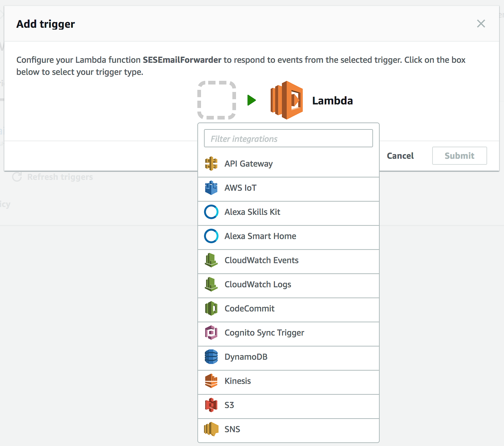504x446 pixels.
Task: Click the Alexa Smart Home ring icon
Action: [x=211, y=236]
